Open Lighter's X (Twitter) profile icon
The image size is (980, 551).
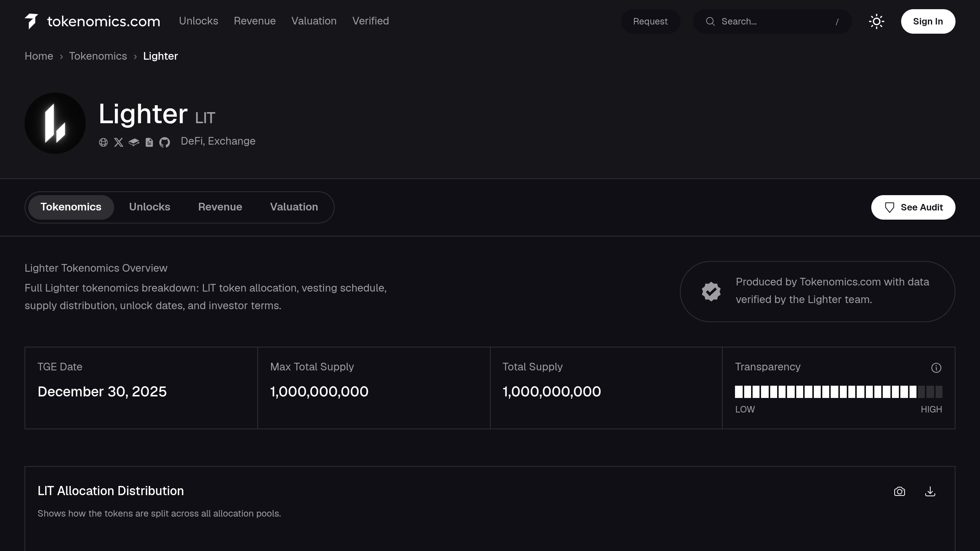119,142
